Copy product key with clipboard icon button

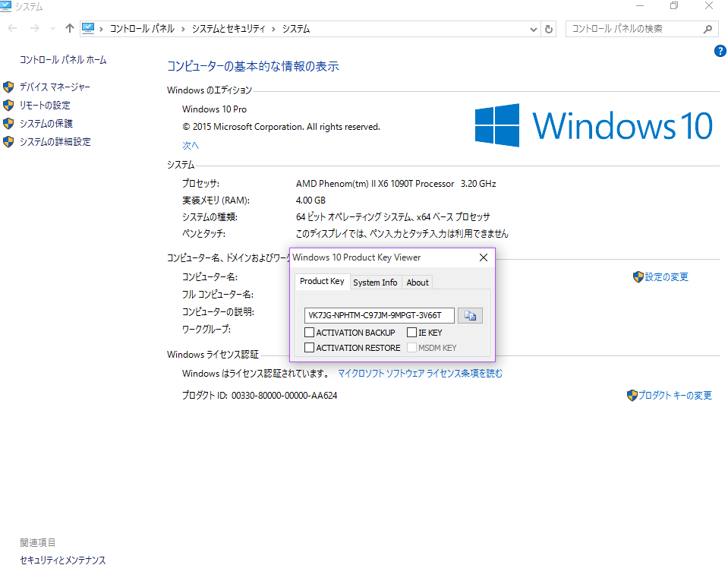[x=470, y=315]
